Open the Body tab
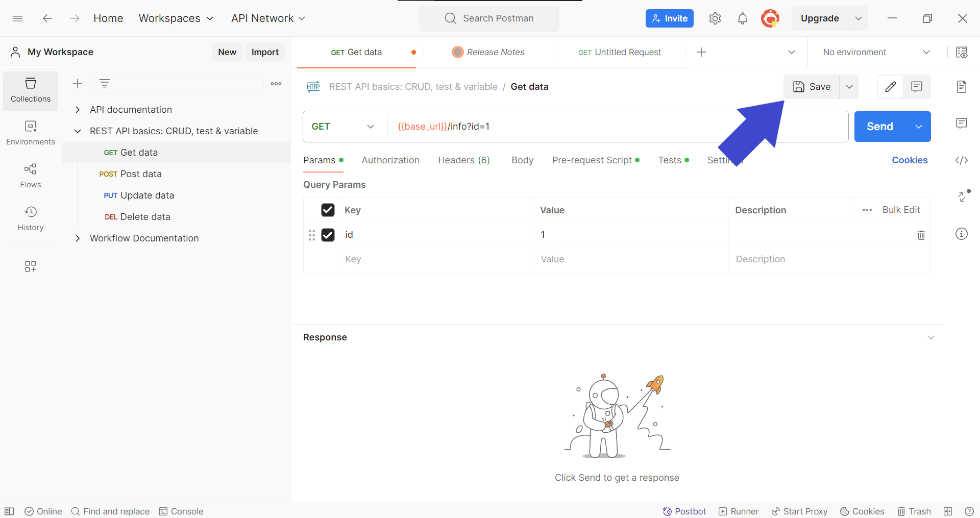The height and width of the screenshot is (518, 980). (x=523, y=160)
